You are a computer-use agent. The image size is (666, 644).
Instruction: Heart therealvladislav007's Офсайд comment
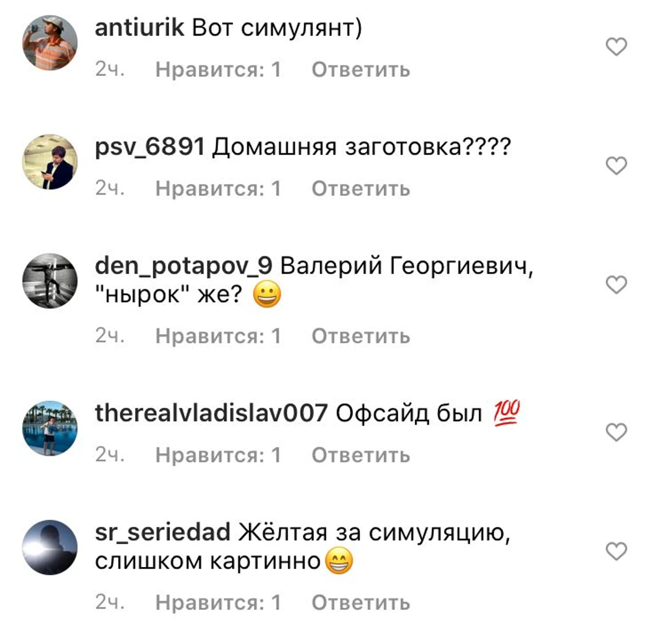(x=616, y=432)
